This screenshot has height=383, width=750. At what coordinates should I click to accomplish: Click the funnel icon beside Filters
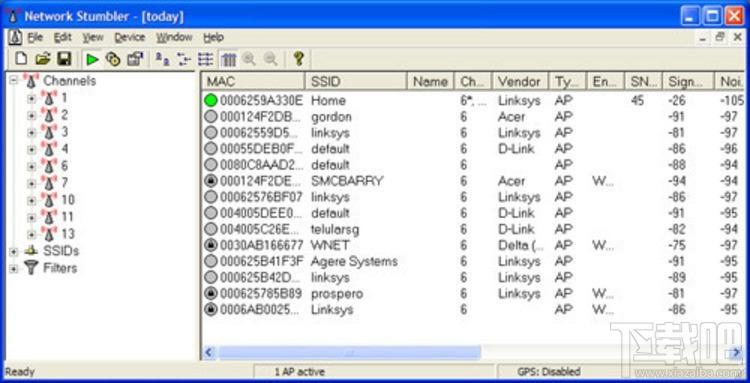point(31,268)
